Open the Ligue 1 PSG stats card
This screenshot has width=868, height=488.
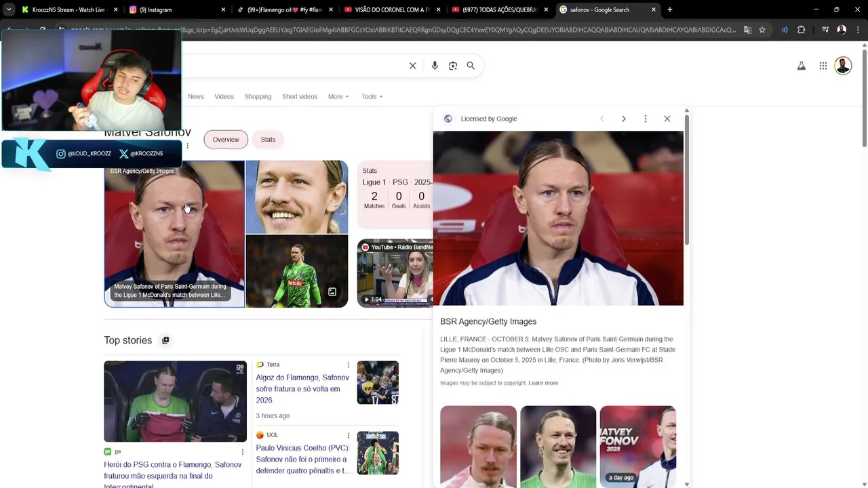pos(395,195)
